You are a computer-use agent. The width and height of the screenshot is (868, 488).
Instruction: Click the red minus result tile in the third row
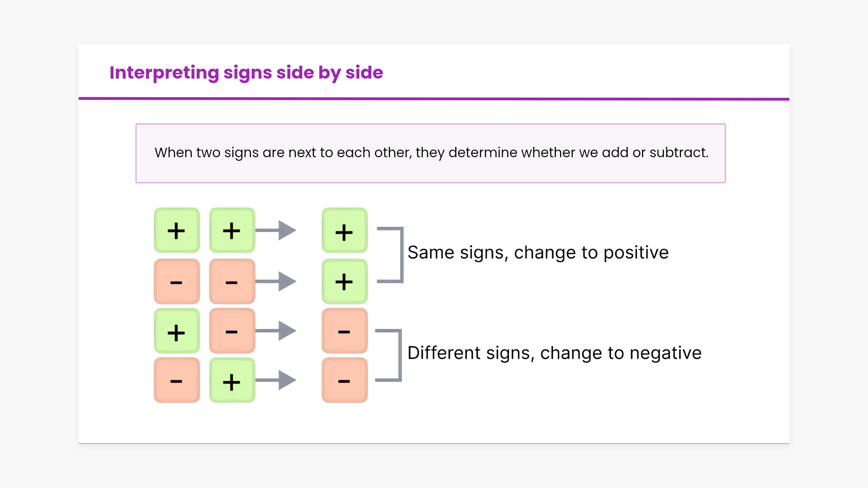344,331
